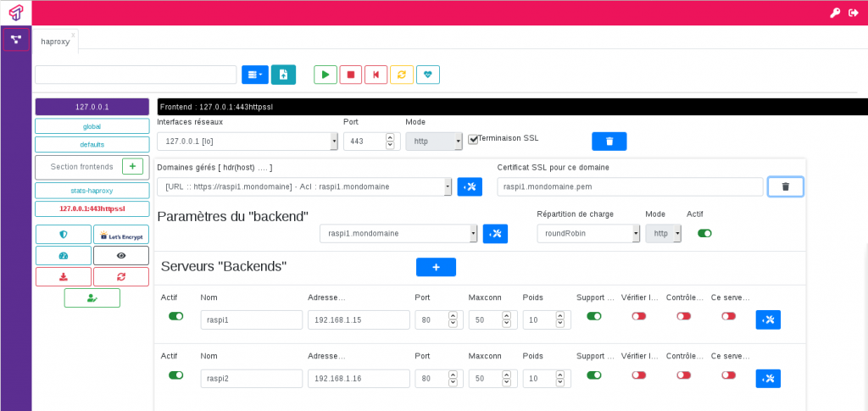This screenshot has height=411, width=868.
Task: Toggle Vérifier switch for raspi2
Action: click(639, 375)
